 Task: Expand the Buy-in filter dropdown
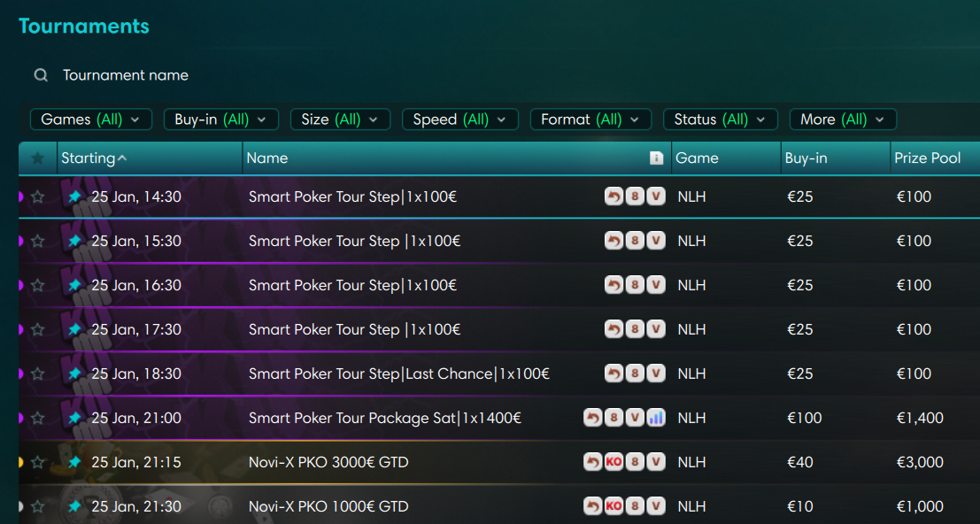pyautogui.click(x=220, y=119)
